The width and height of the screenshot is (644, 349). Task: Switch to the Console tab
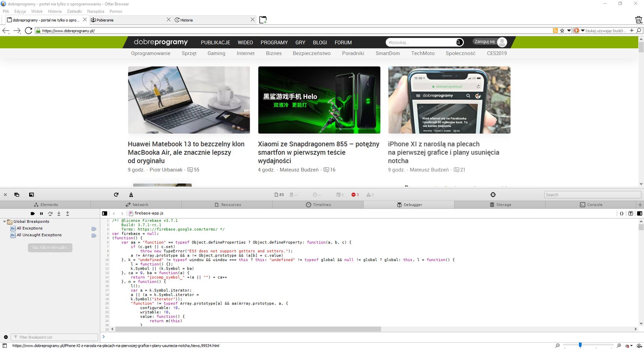tap(591, 205)
